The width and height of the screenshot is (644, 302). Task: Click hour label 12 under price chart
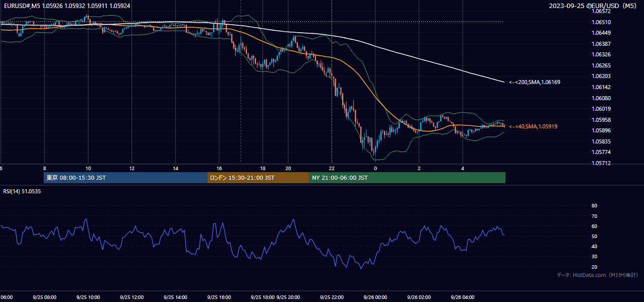click(132, 168)
